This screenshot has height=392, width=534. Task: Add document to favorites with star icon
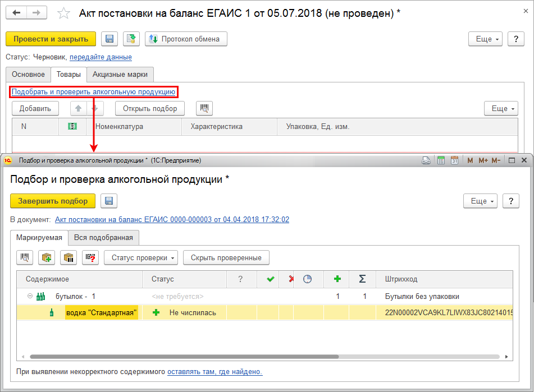(63, 13)
